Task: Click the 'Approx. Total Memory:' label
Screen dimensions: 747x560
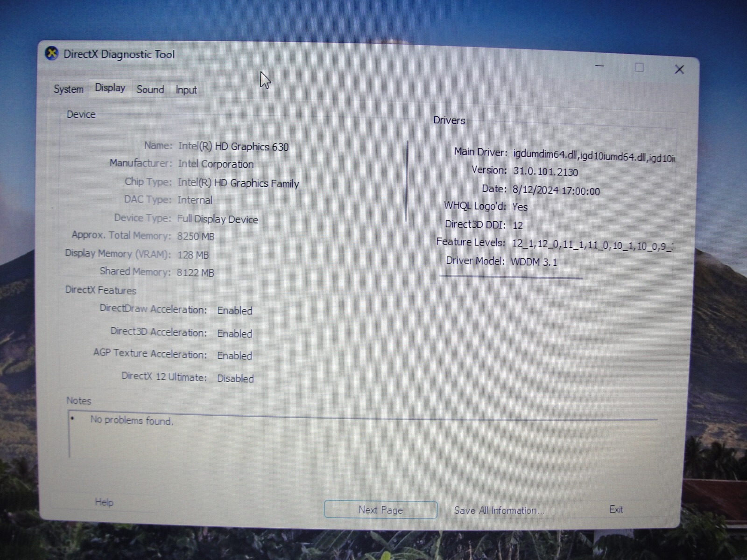Action: pyautogui.click(x=121, y=235)
